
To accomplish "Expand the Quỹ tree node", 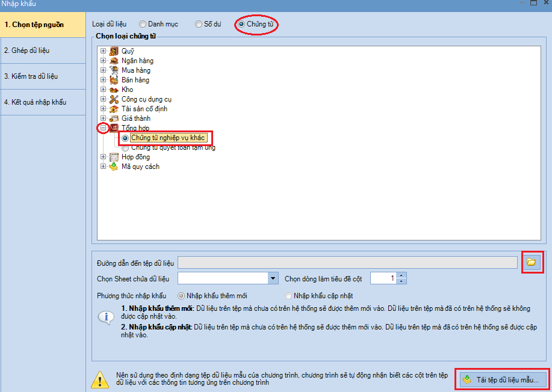I will 103,51.
